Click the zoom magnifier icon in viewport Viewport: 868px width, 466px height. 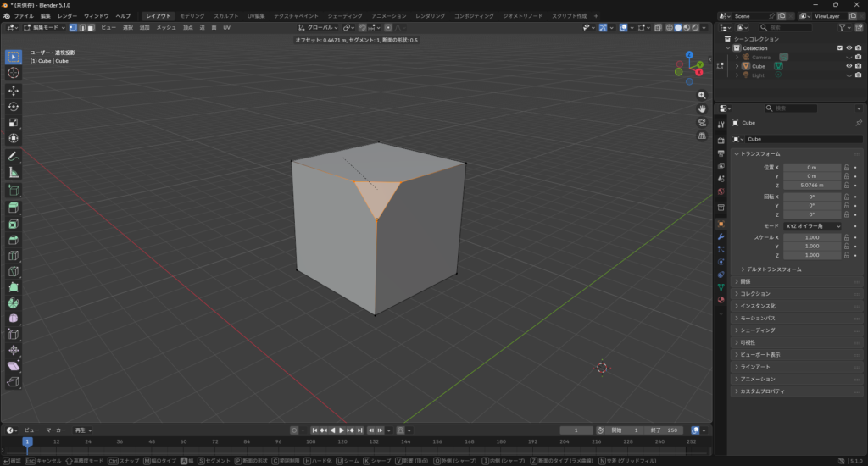pyautogui.click(x=702, y=95)
